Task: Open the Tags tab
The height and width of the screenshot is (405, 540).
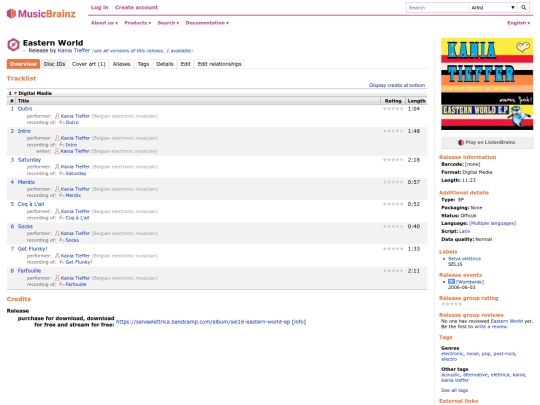Action: [x=143, y=64]
